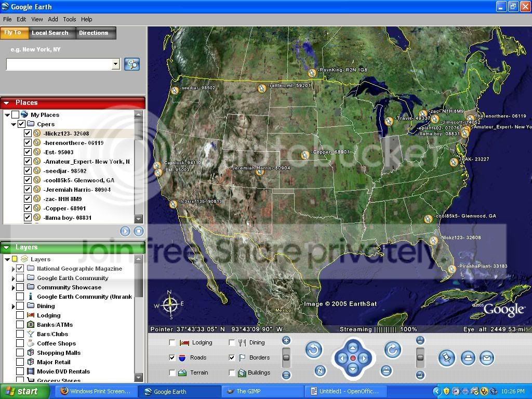Image resolution: width=532 pixels, height=399 pixels.
Task: Open the Edit menu
Action: tap(21, 19)
